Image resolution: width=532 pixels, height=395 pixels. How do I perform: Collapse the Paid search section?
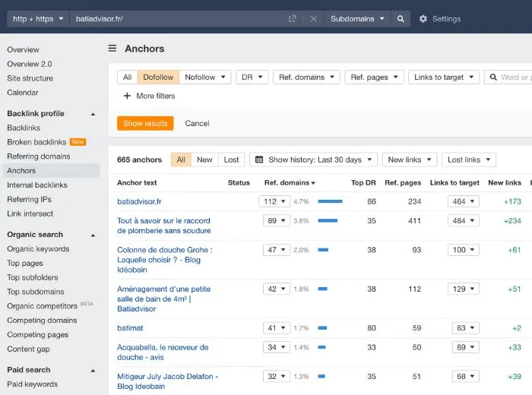[93, 370]
